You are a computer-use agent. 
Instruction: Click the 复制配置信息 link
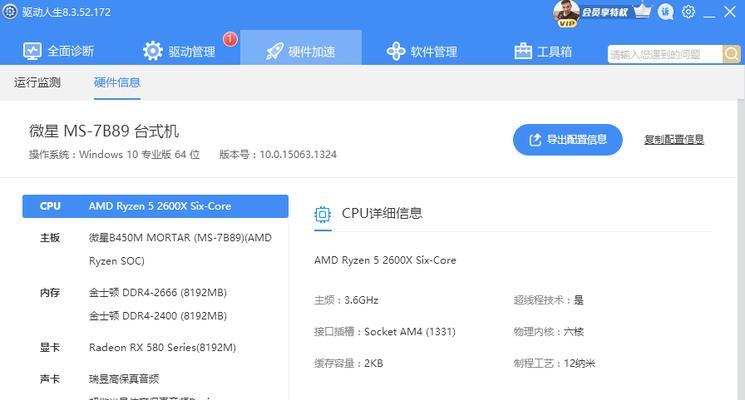674,140
